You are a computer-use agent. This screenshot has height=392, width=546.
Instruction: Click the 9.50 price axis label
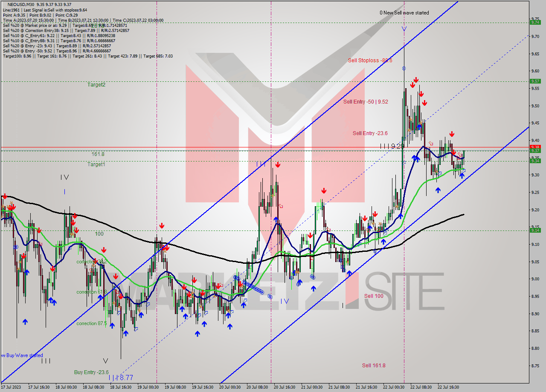tap(536, 106)
